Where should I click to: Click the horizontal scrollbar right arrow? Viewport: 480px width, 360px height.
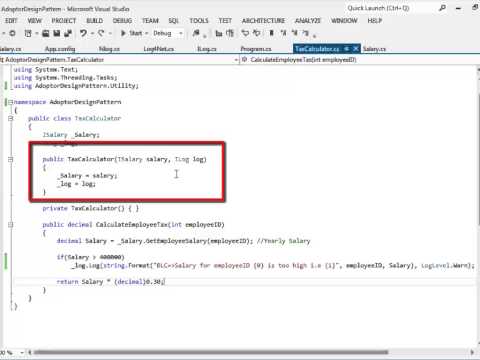(472, 352)
